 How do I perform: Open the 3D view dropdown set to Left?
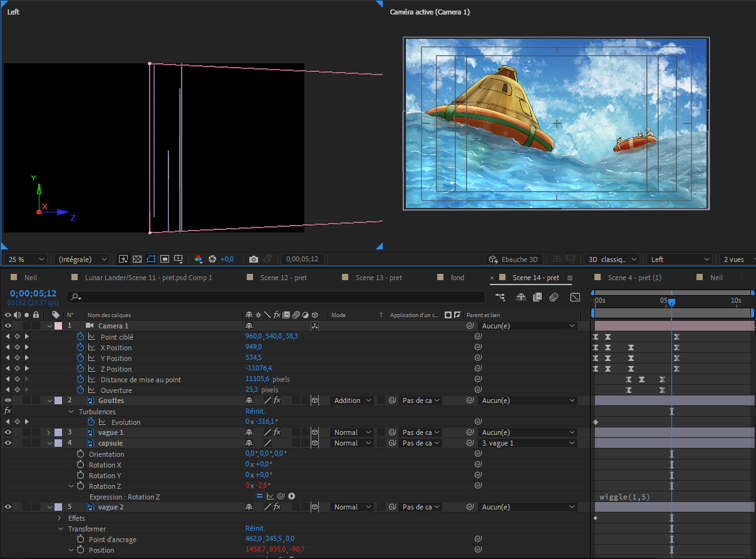(680, 259)
